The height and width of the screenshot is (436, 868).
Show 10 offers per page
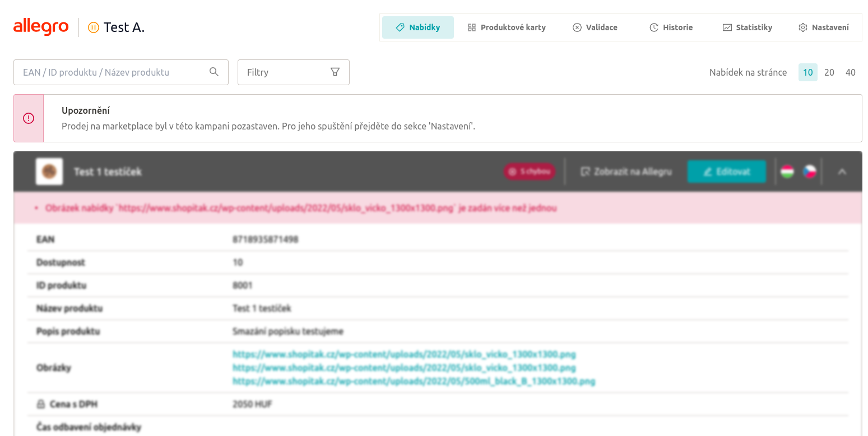[x=807, y=72]
